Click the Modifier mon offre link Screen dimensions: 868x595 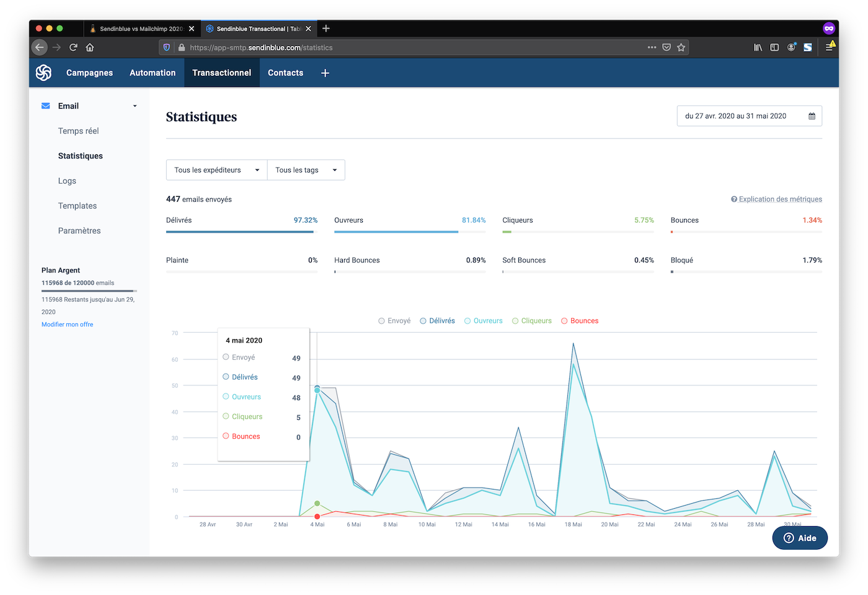[x=67, y=324]
